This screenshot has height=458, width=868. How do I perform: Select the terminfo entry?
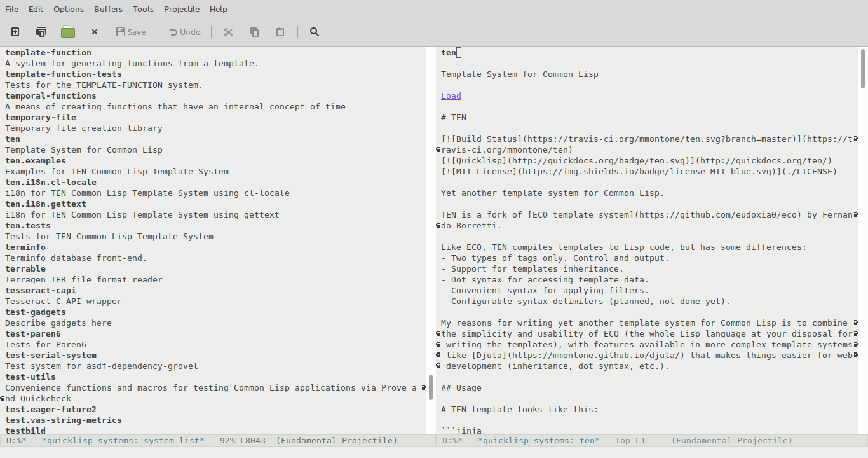point(25,247)
